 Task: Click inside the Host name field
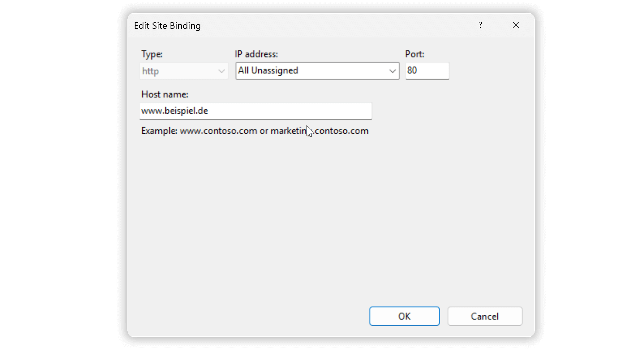255,111
